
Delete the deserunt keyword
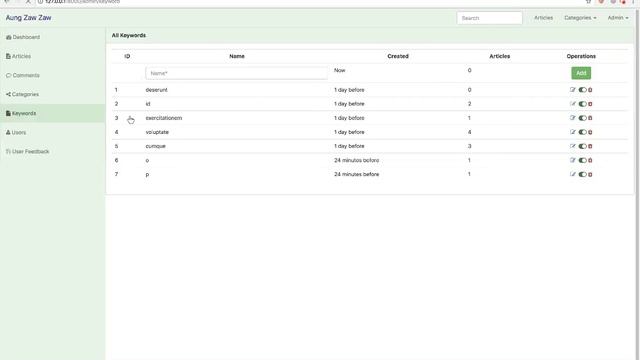tap(590, 90)
